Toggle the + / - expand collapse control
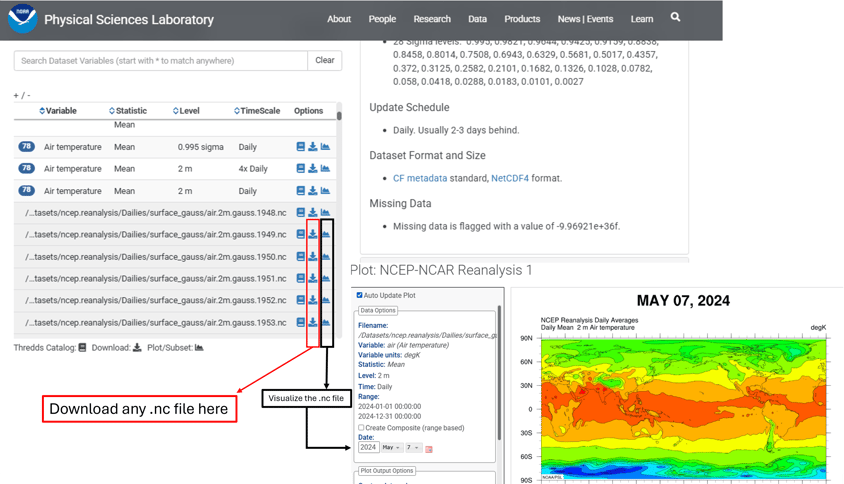This screenshot has width=844, height=484. click(x=22, y=95)
